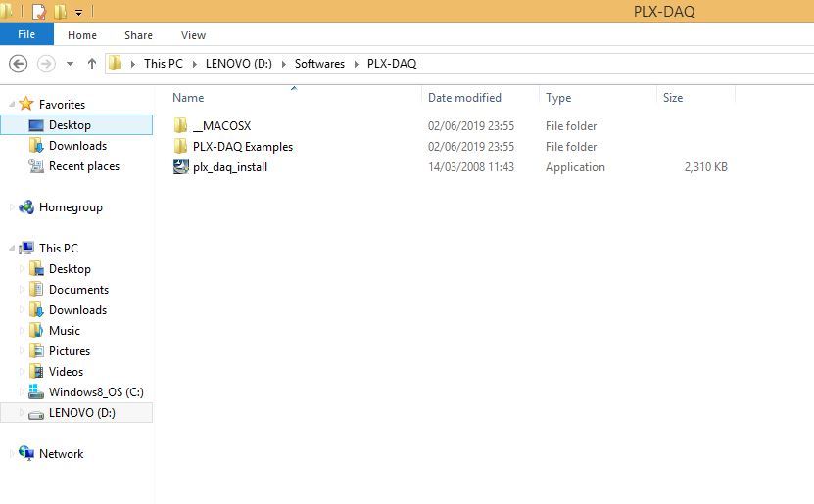Open Network in navigation pane
814x504 pixels.
click(x=61, y=454)
